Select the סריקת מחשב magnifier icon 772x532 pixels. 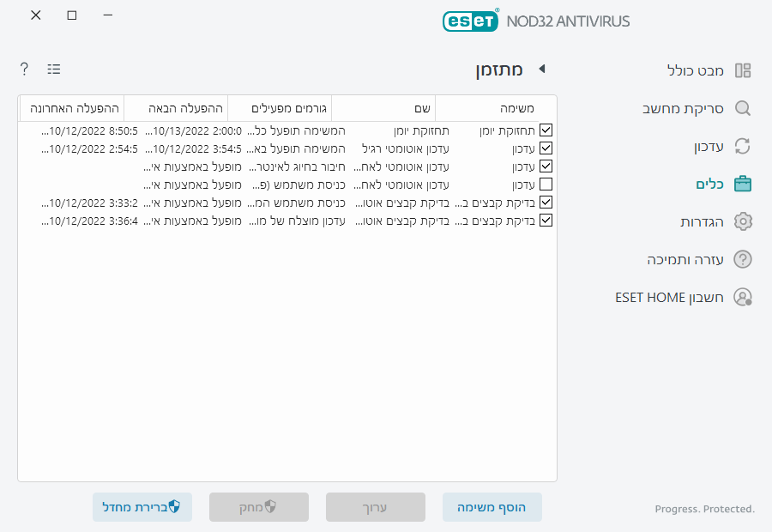coord(745,109)
